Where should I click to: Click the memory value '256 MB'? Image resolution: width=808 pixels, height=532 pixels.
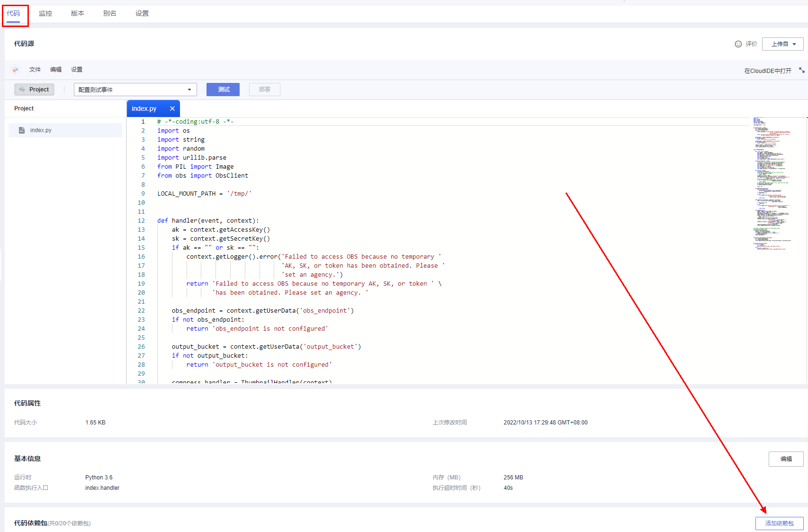tap(513, 478)
